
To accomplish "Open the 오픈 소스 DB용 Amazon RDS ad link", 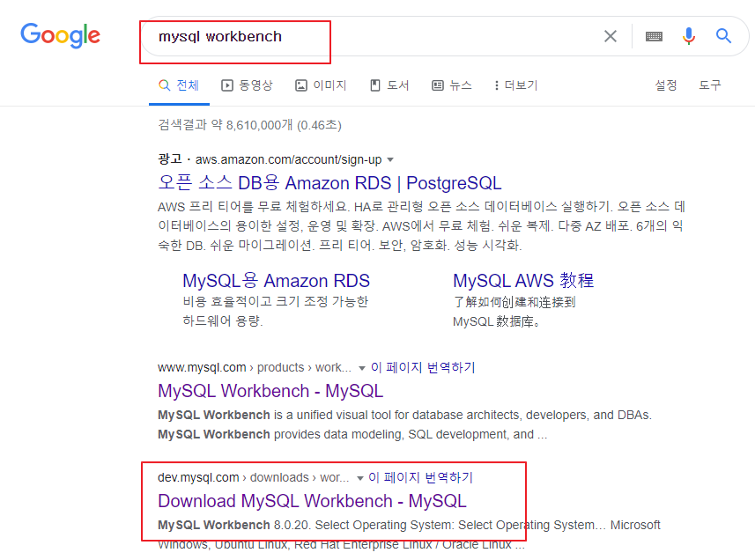I will pos(329,183).
